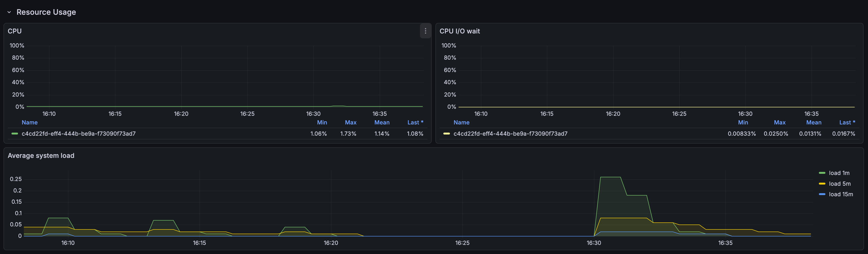Click the blue load 15m color swatch
This screenshot has width=868, height=254.
[x=822, y=194]
